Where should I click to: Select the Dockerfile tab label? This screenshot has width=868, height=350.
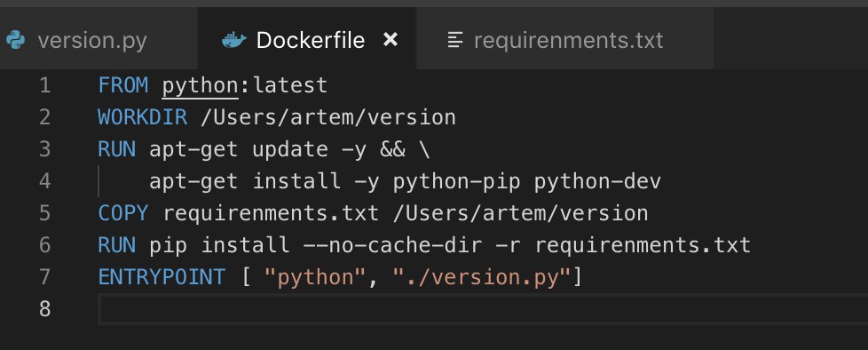[x=311, y=41]
